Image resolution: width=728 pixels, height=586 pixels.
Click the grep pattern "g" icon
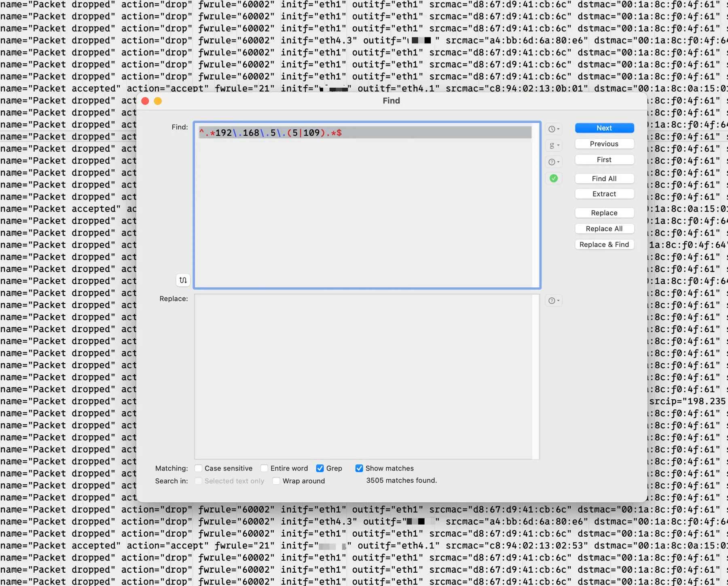552,145
